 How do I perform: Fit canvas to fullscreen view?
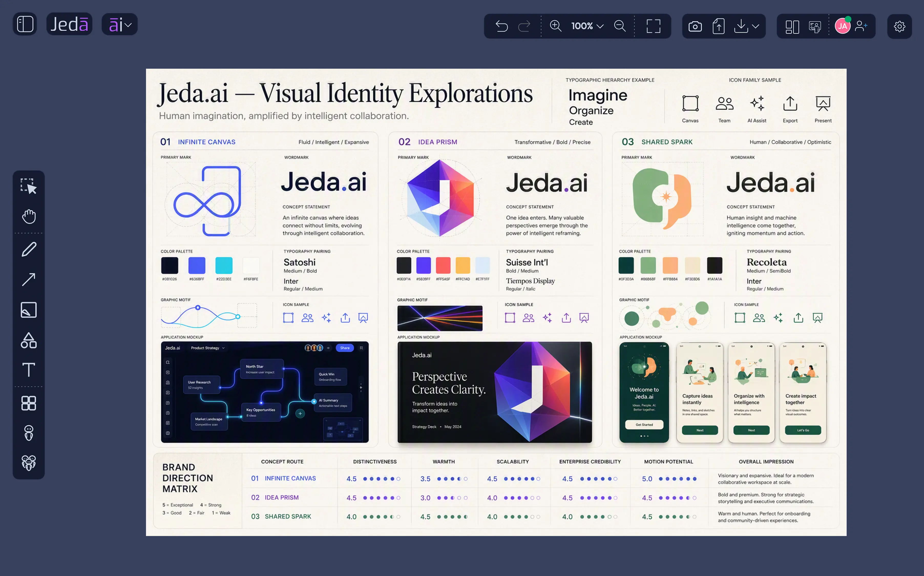coord(653,26)
